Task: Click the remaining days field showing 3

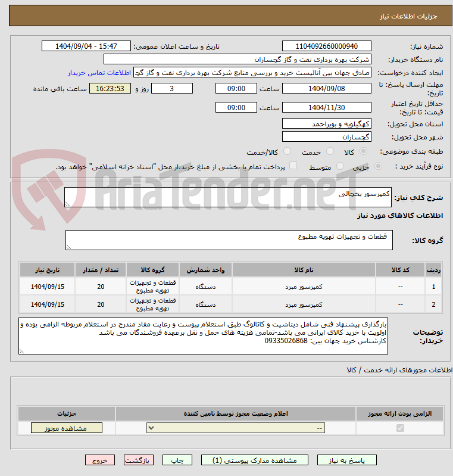Action: (x=172, y=88)
